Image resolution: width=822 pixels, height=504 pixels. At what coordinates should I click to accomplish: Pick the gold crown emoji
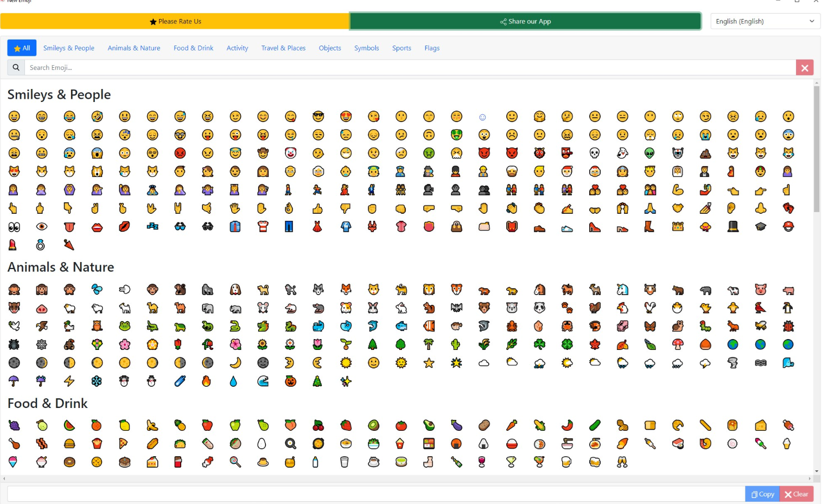[678, 227]
